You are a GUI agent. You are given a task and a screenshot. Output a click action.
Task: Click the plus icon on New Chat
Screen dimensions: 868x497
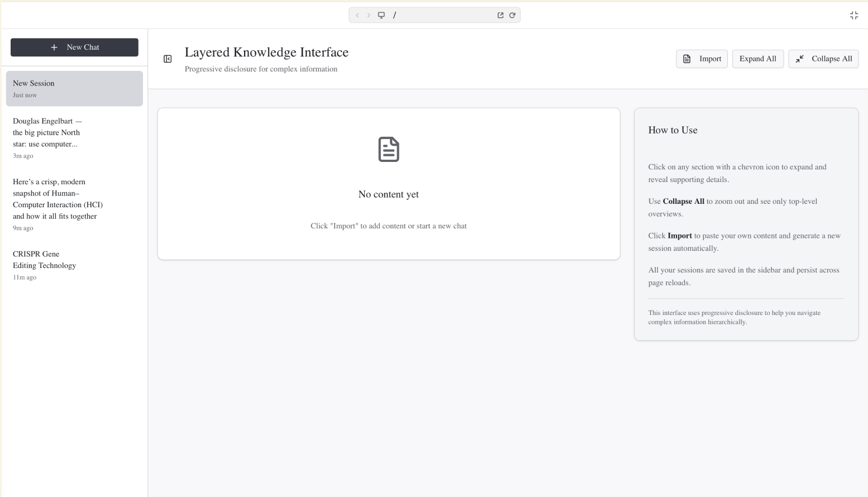coord(54,47)
